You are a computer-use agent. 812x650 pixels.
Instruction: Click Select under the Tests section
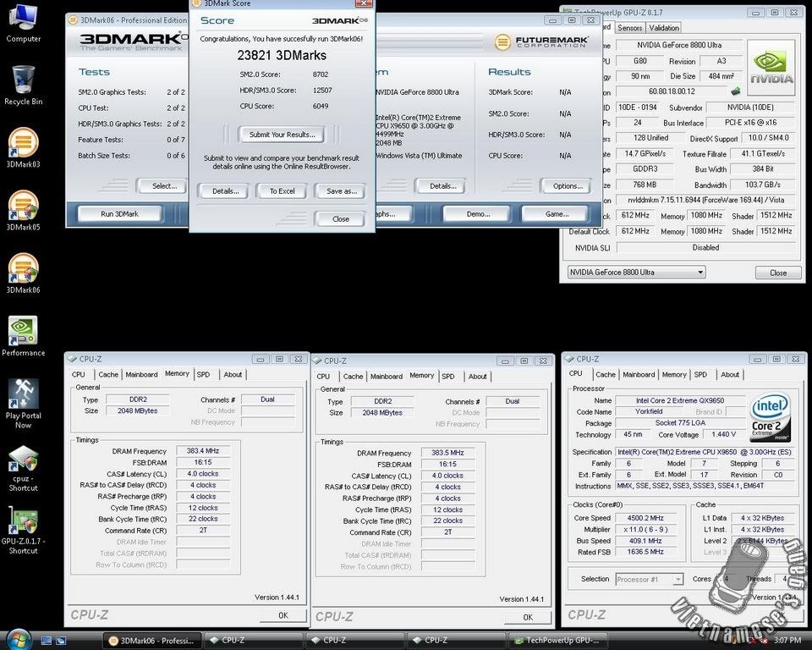(x=164, y=186)
